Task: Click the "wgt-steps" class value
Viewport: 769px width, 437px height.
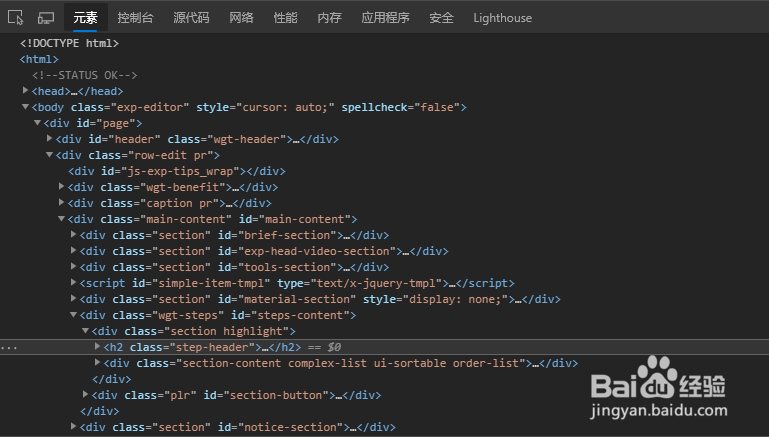Action: (189, 315)
